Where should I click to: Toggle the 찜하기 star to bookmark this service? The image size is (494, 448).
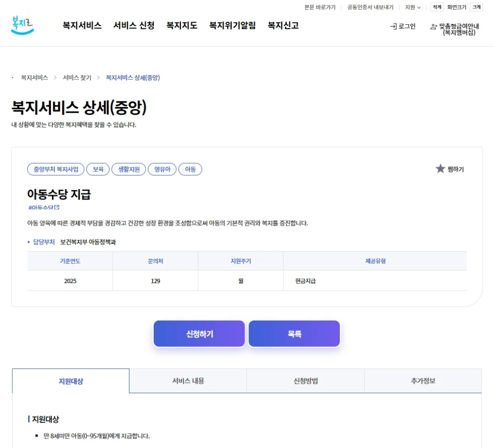[440, 168]
